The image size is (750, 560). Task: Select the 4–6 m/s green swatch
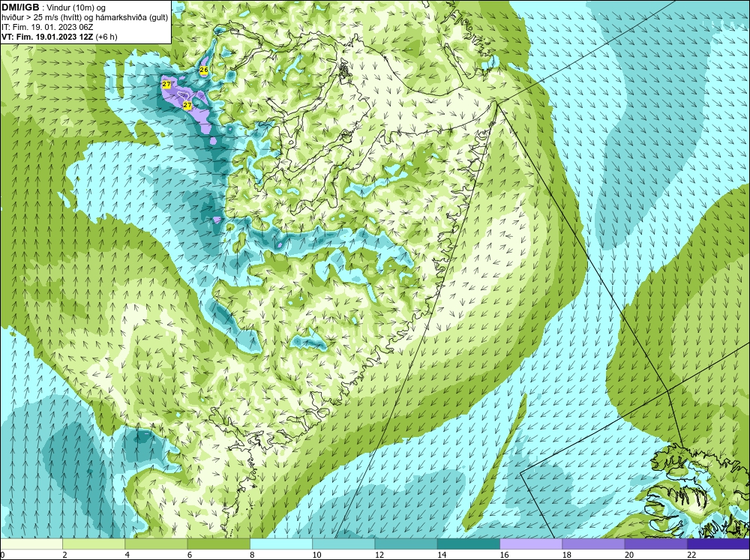(x=156, y=544)
